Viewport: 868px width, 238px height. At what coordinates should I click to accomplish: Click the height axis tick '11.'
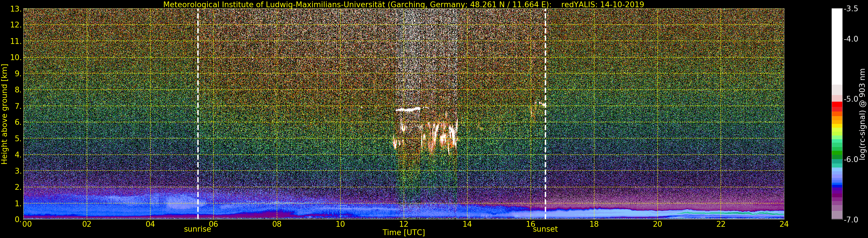click(16, 41)
